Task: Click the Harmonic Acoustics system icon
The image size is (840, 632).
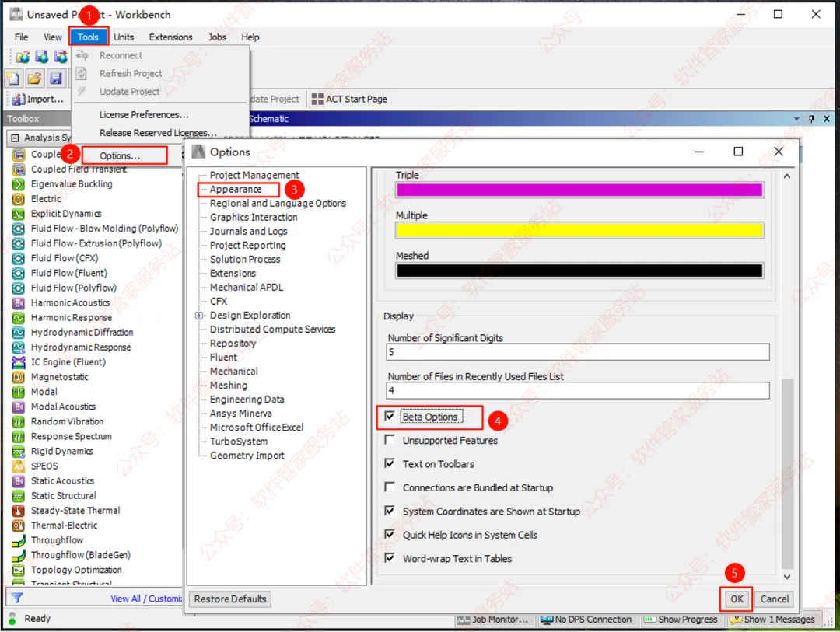Action: (18, 302)
